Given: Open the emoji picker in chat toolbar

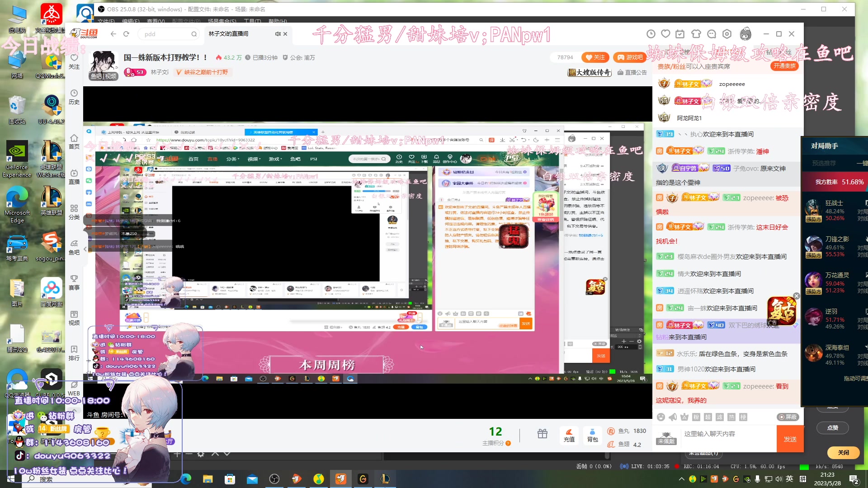Looking at the screenshot, I should point(661,417).
